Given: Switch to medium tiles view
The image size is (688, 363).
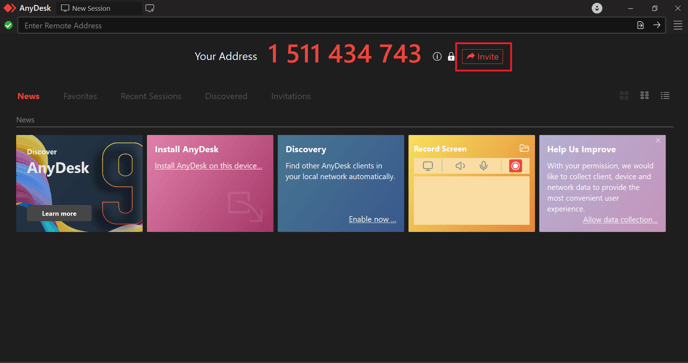Looking at the screenshot, I should [x=644, y=95].
